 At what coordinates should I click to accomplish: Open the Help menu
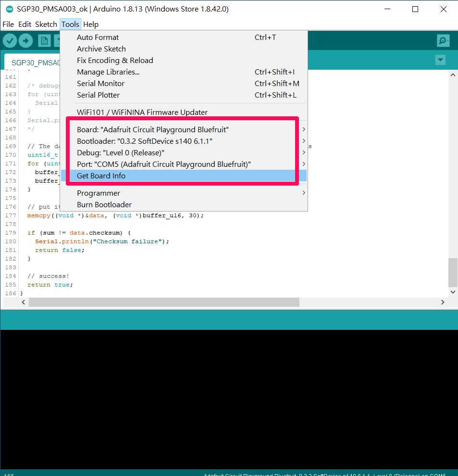91,25
